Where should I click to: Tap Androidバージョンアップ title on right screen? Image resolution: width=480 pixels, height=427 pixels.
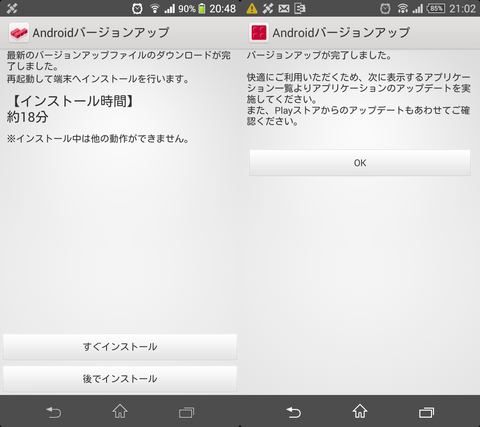(341, 33)
